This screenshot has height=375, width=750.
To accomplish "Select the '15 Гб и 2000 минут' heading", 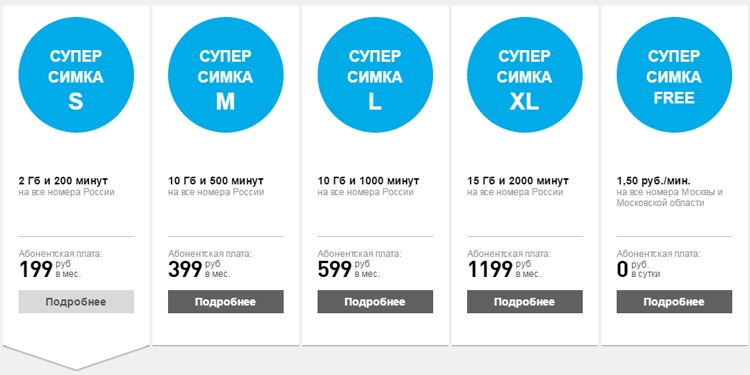I will [518, 181].
